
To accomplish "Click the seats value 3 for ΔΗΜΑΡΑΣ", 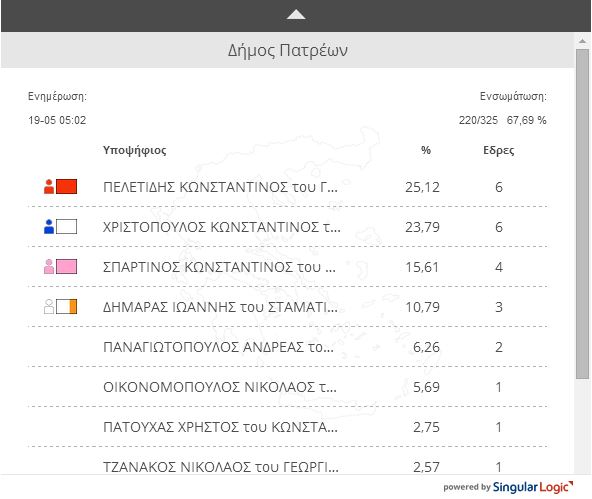I will click(x=499, y=307).
